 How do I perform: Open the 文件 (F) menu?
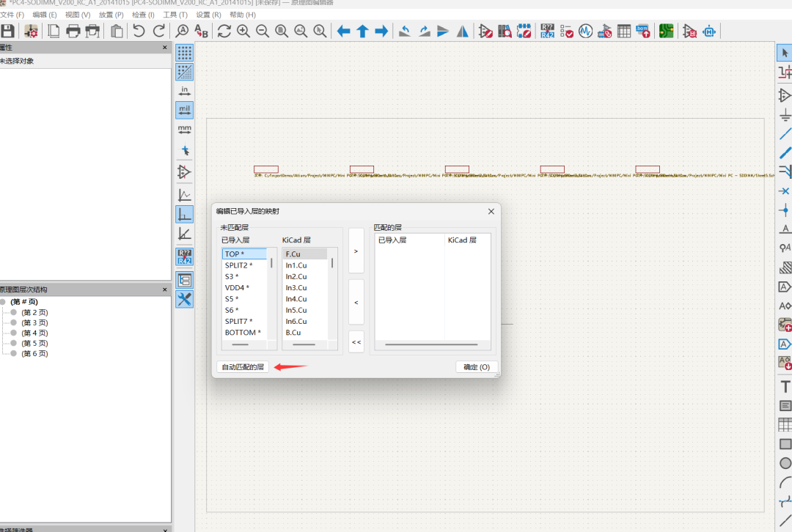[x=12, y=15]
